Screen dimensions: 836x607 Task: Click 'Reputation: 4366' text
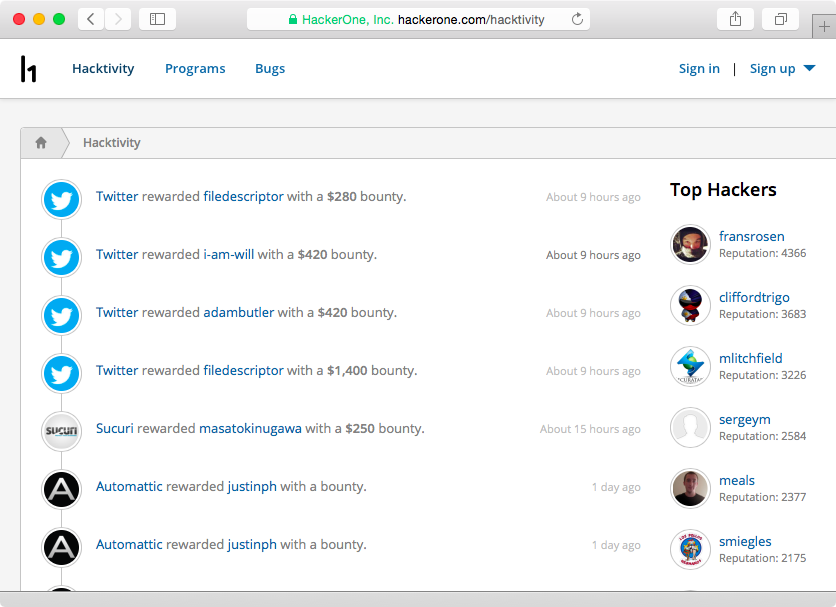point(762,253)
